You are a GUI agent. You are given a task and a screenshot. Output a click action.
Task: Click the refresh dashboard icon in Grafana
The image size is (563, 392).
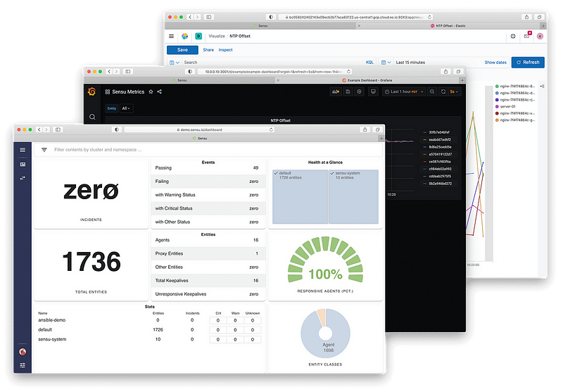click(x=443, y=92)
